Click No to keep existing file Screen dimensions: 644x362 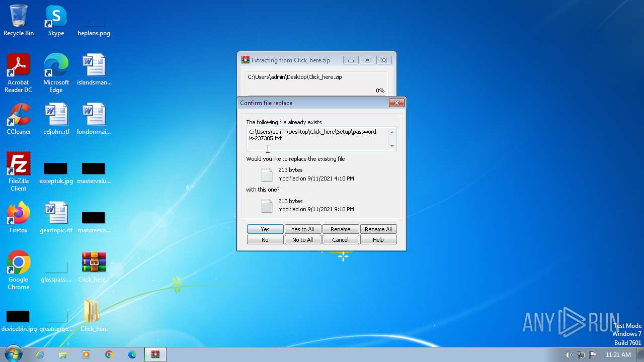tap(265, 240)
